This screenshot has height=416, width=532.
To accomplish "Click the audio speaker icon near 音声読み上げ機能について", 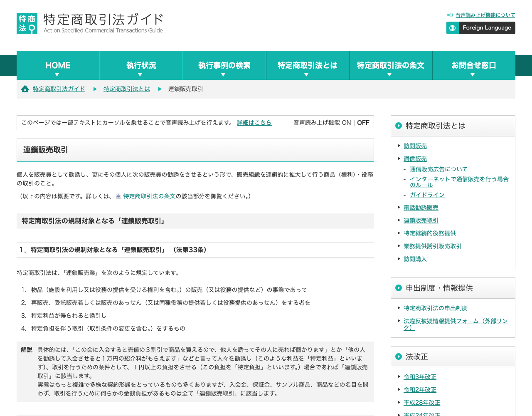I will 450,15.
